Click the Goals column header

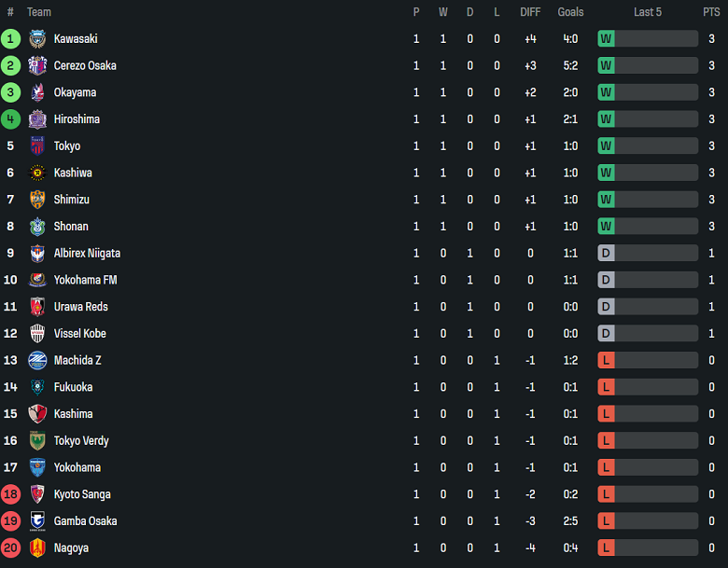[570, 12]
